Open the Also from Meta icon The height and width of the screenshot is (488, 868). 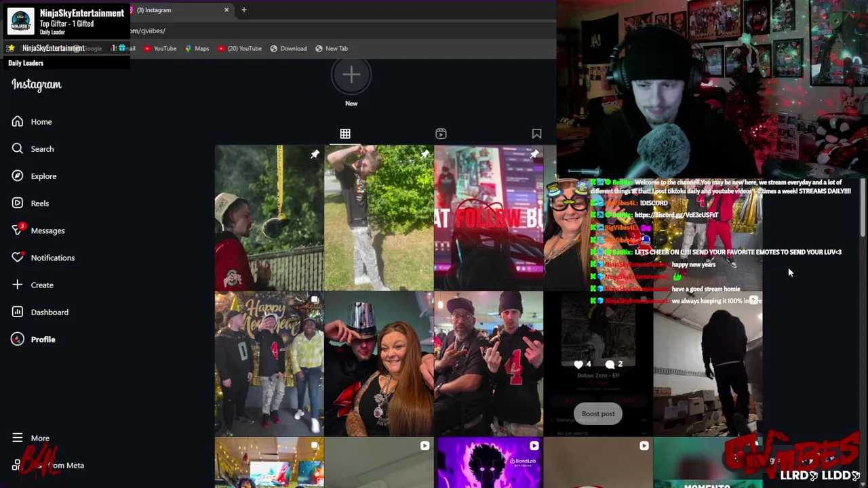click(x=16, y=465)
